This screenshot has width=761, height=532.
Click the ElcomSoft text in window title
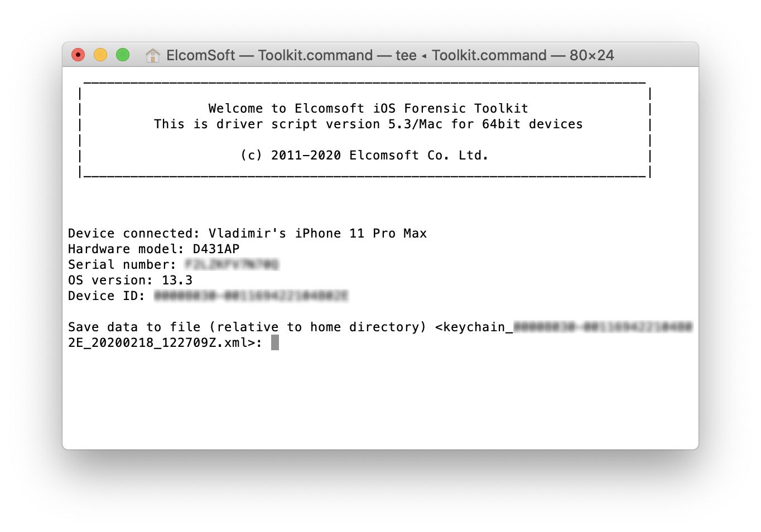(201, 55)
